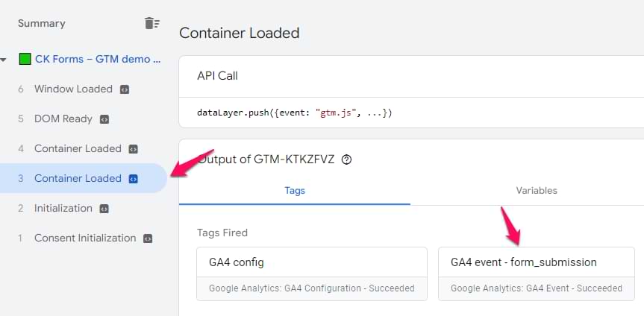Select event 6 Window Loaded
The image size is (644, 316).
[x=73, y=89]
